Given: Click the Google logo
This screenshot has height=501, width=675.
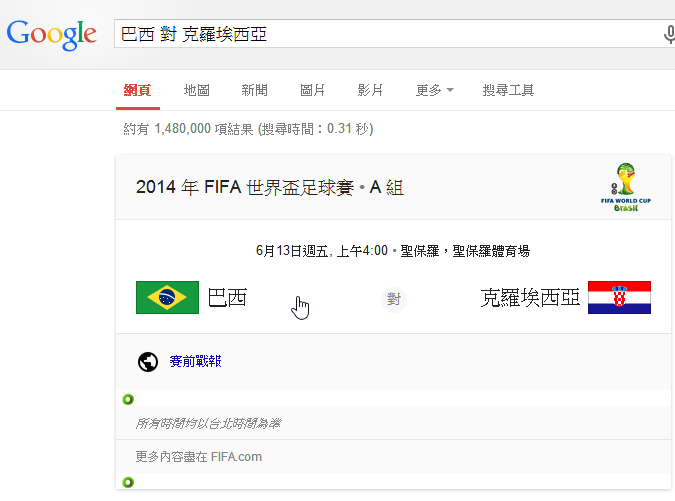Looking at the screenshot, I should click(x=51, y=35).
